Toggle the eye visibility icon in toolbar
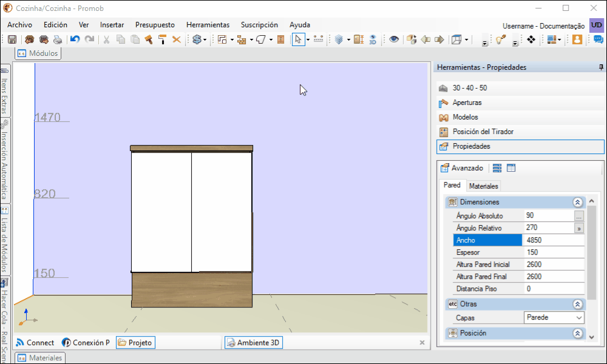Image resolution: width=607 pixels, height=364 pixels. [x=394, y=39]
